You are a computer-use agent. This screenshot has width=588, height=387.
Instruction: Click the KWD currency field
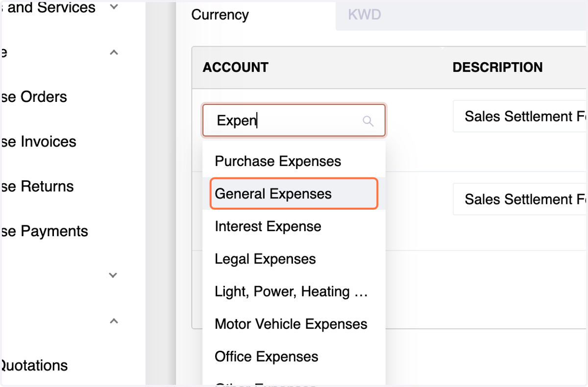click(462, 15)
